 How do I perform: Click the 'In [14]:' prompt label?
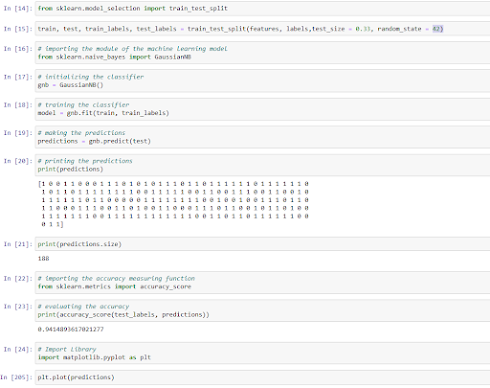click(x=18, y=9)
